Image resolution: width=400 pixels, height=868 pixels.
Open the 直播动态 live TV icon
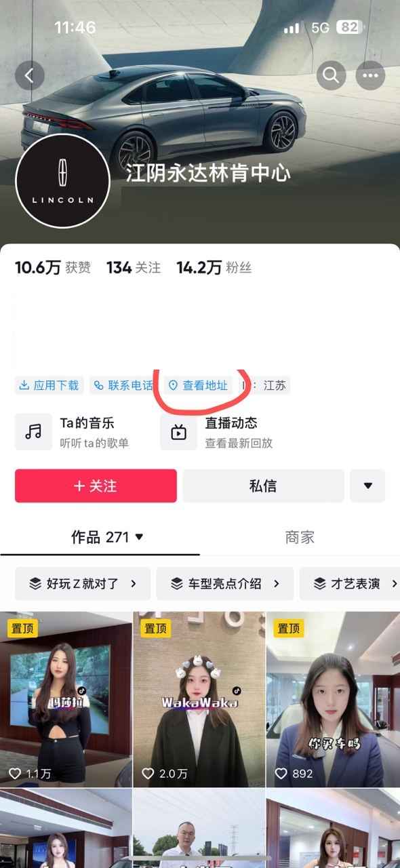(178, 432)
